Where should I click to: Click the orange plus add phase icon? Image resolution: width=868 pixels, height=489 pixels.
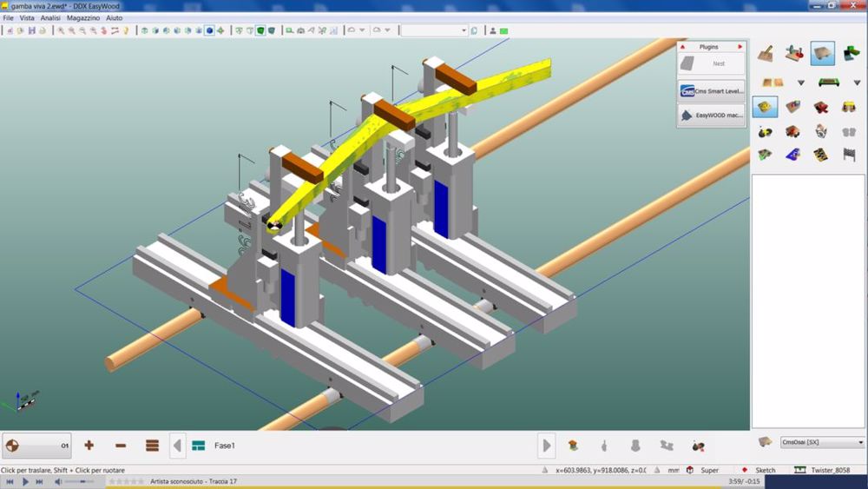coord(89,446)
